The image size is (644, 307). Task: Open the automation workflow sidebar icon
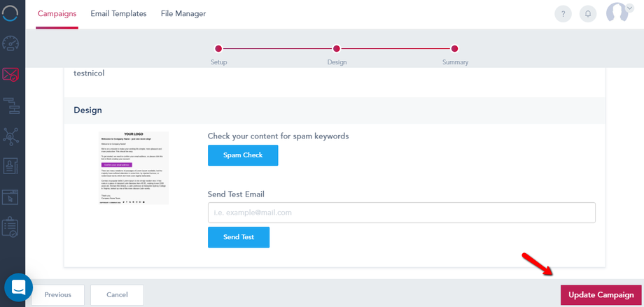point(10,106)
